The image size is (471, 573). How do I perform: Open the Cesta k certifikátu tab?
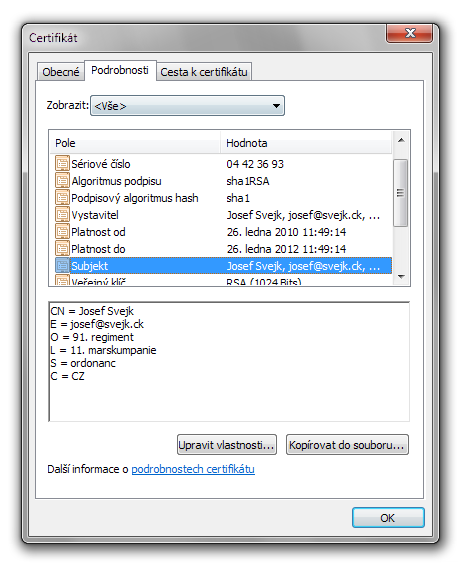(x=204, y=72)
